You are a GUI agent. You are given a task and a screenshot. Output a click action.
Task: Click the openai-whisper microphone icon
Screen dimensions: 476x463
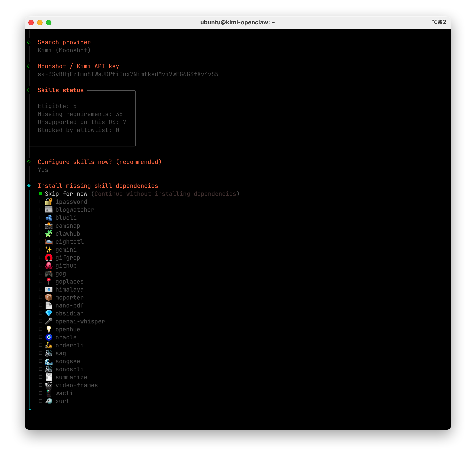(49, 321)
